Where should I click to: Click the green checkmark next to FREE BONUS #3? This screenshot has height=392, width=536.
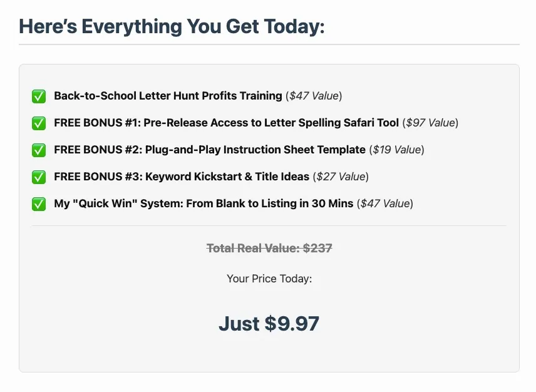tap(39, 177)
